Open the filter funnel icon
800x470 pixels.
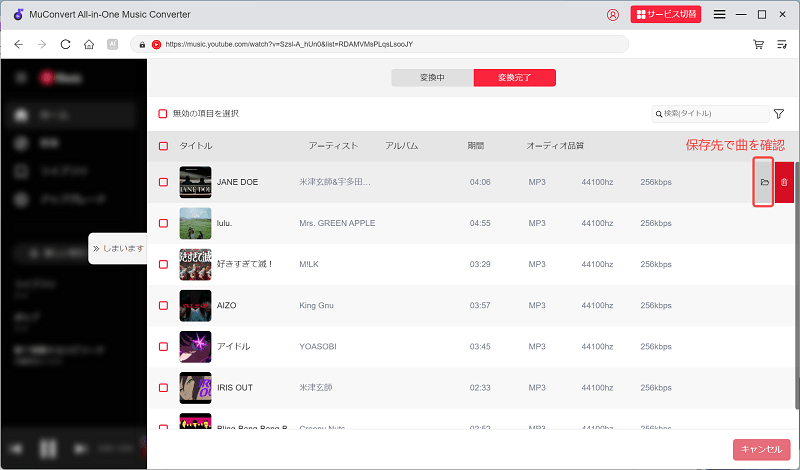[779, 114]
